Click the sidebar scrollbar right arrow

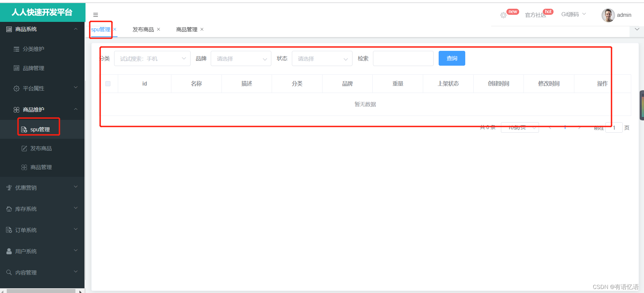pyautogui.click(x=80, y=291)
